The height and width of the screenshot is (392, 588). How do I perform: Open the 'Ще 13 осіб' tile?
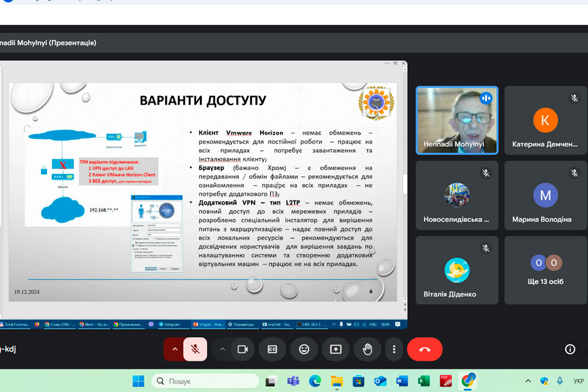tap(546, 270)
